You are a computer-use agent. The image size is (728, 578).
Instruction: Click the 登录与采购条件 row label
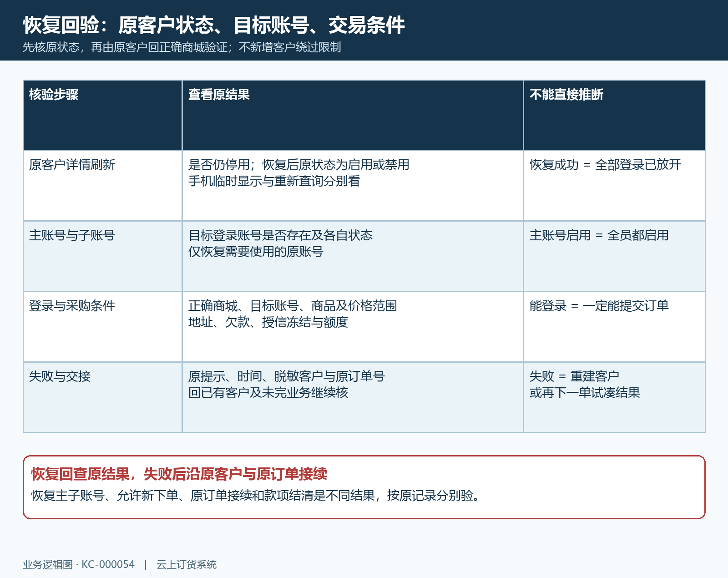pos(72,306)
